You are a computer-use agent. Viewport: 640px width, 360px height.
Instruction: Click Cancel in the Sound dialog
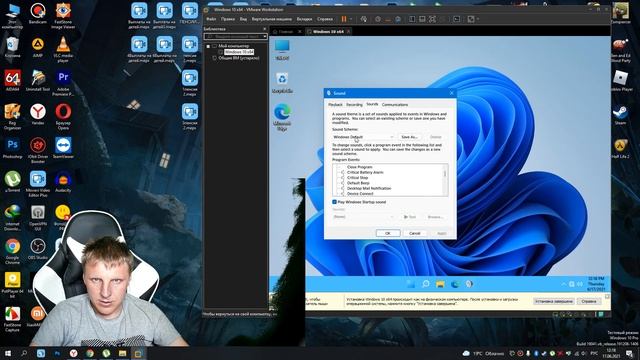(415, 233)
